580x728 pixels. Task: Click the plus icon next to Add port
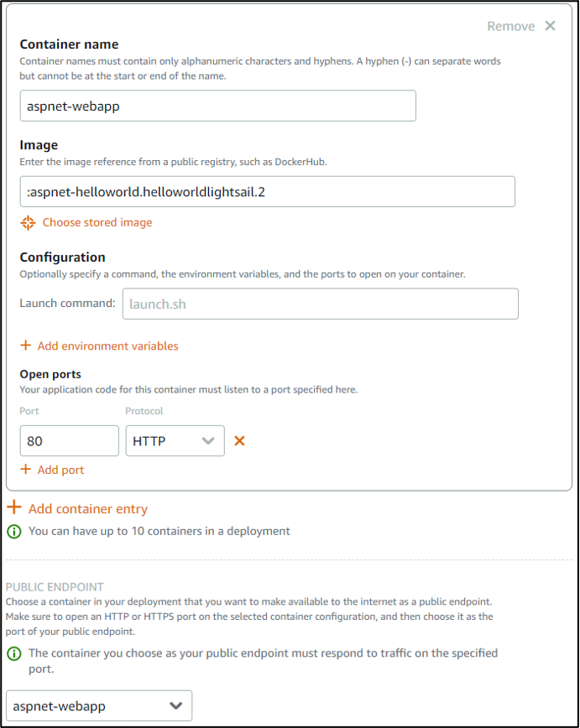coord(27,470)
